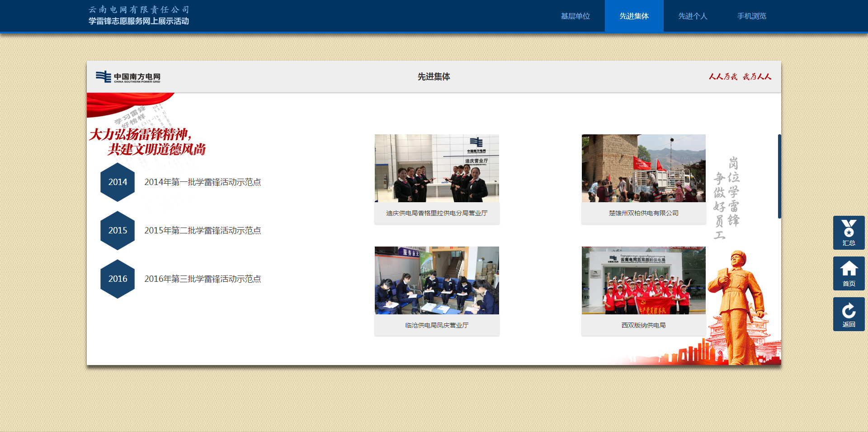Open the 先进个人 tab

click(693, 16)
